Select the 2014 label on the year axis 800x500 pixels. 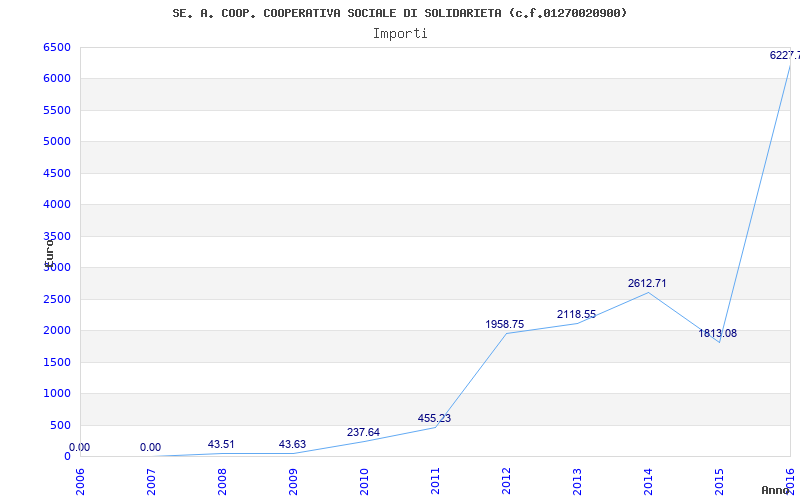(648, 482)
